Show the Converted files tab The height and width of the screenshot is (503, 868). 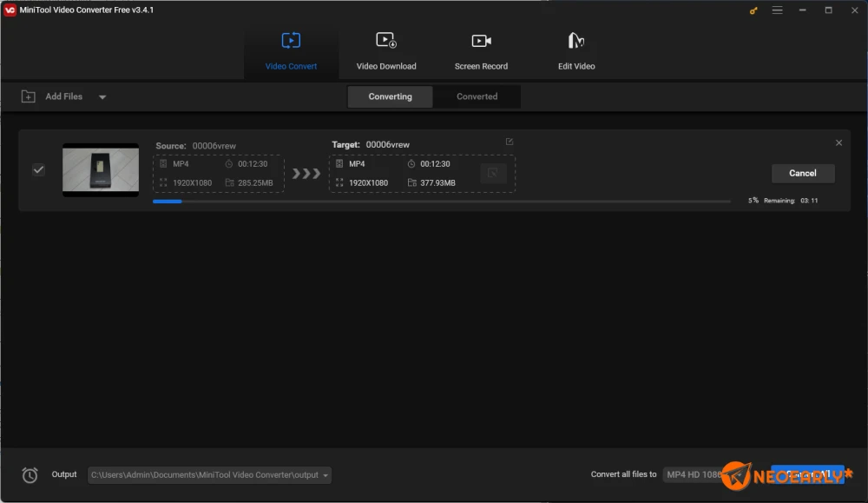(477, 96)
